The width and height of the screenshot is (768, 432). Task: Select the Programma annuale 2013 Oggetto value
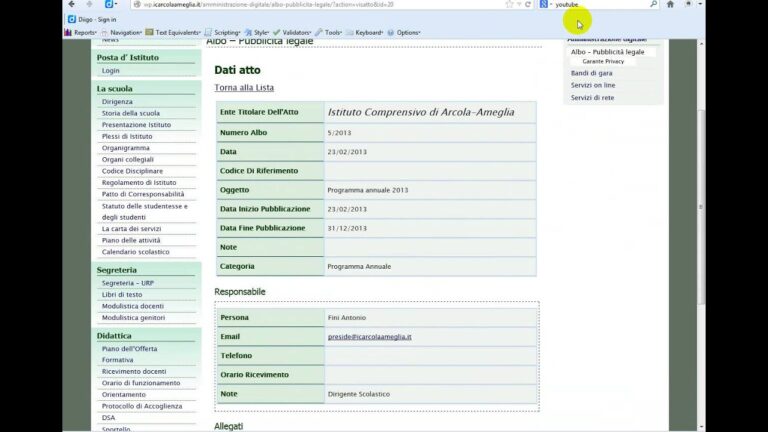point(368,190)
